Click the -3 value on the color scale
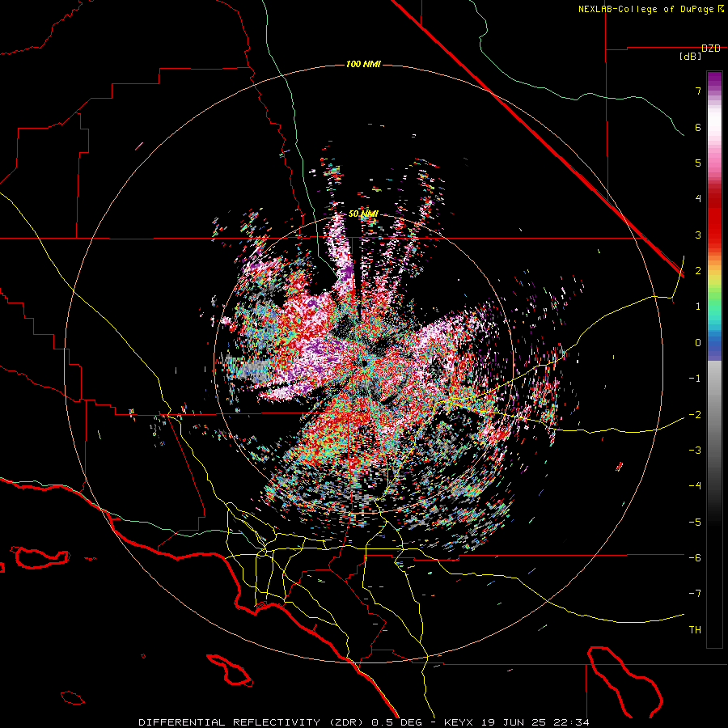This screenshot has height=728, width=728. [695, 451]
